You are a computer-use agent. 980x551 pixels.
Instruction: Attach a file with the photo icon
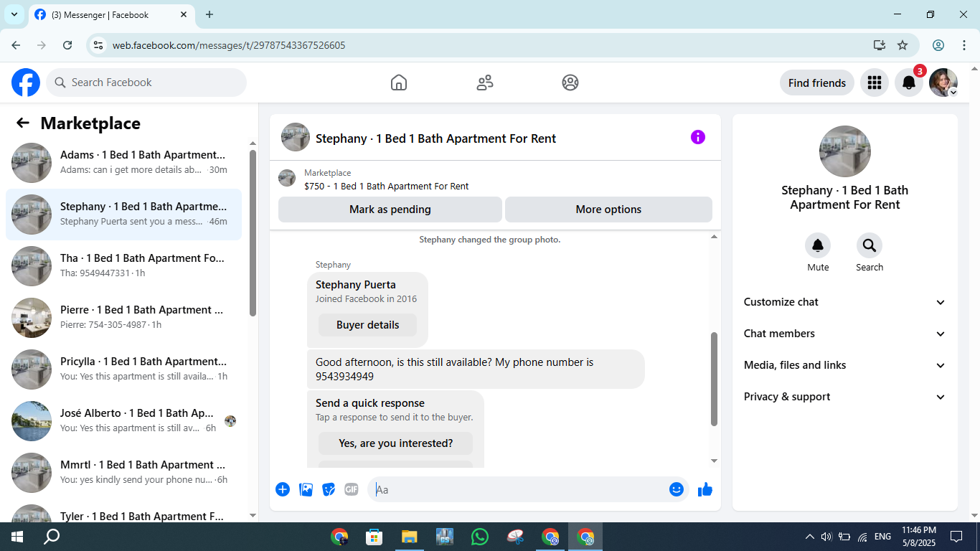tap(306, 489)
